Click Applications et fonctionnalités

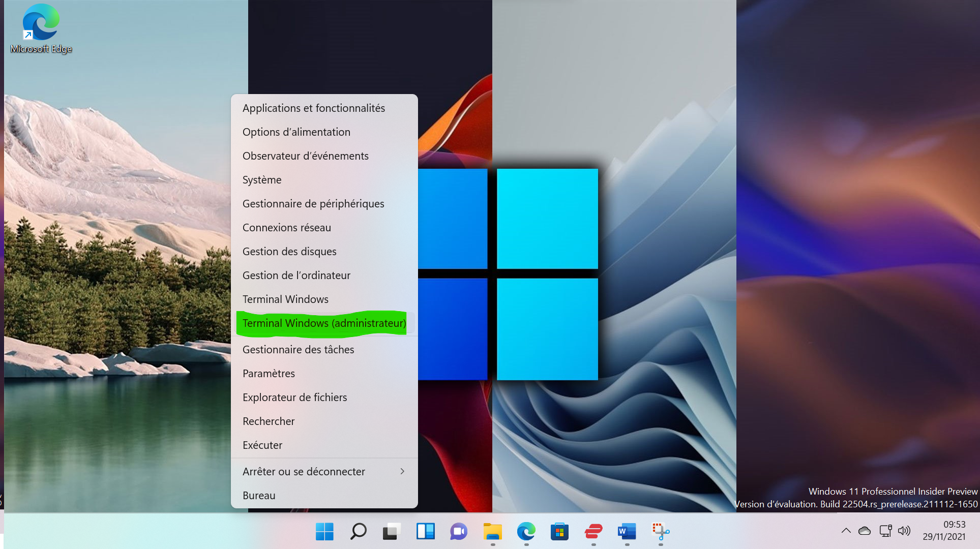point(313,108)
